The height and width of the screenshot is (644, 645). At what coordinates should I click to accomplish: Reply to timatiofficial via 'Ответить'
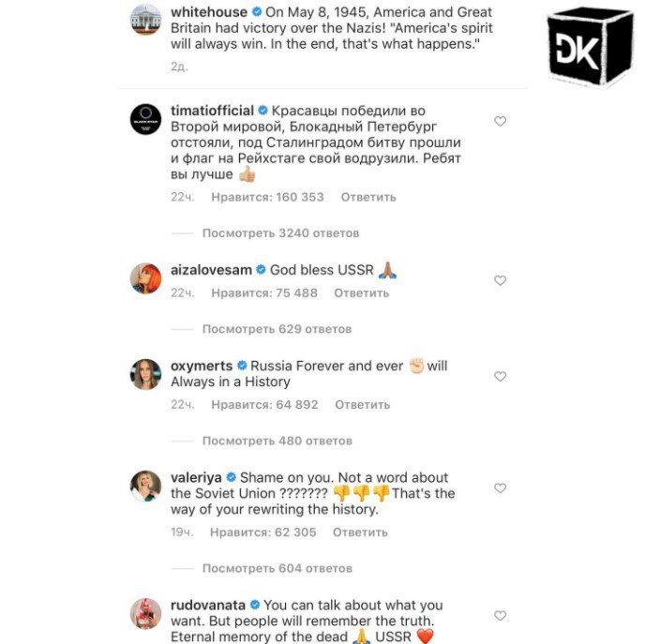[x=368, y=197]
